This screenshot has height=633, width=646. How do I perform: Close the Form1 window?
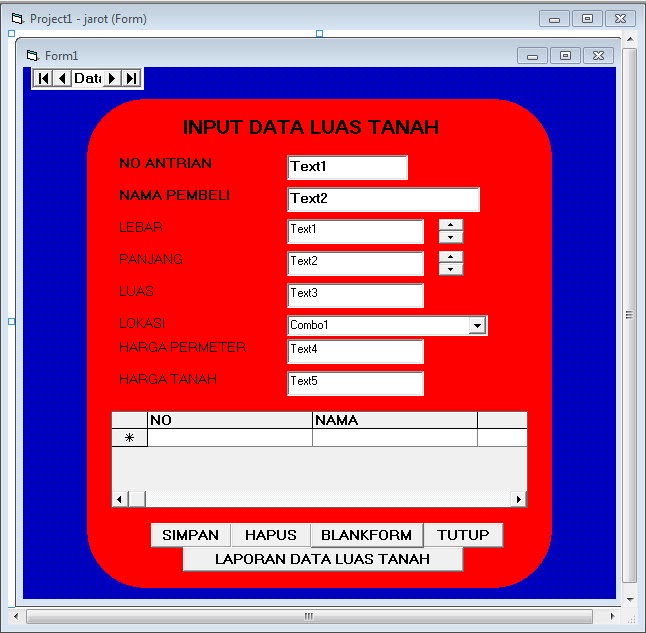(599, 56)
